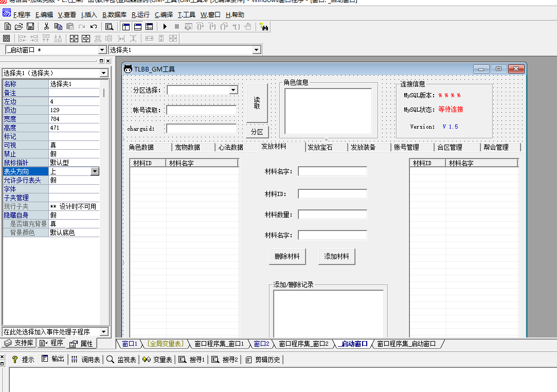Click the New file toolbar icon
The image size is (557, 392).
[x=7, y=26]
